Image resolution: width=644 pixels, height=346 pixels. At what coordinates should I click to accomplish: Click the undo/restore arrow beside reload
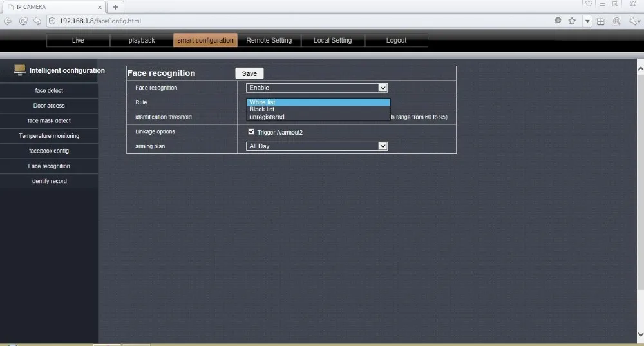click(x=37, y=21)
